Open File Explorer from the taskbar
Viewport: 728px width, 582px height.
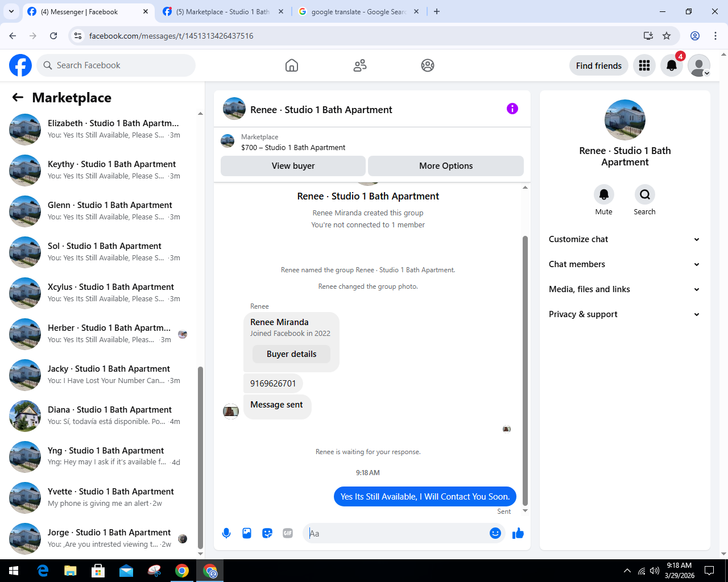tap(71, 571)
